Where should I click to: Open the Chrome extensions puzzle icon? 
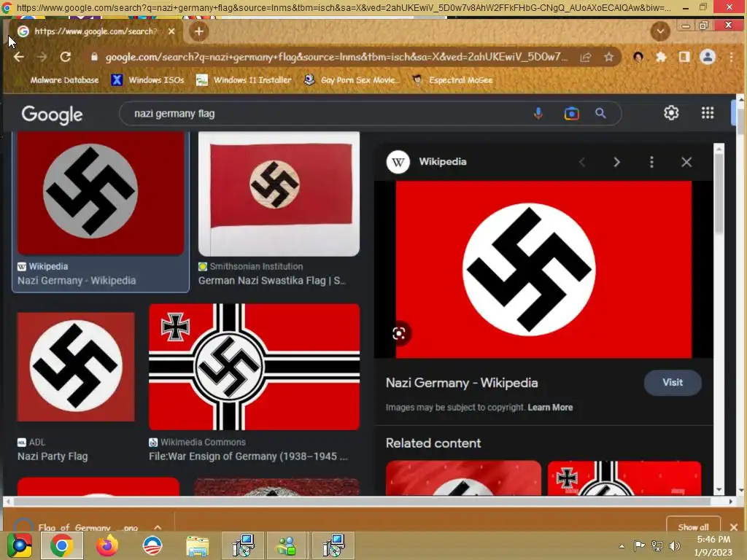click(661, 57)
